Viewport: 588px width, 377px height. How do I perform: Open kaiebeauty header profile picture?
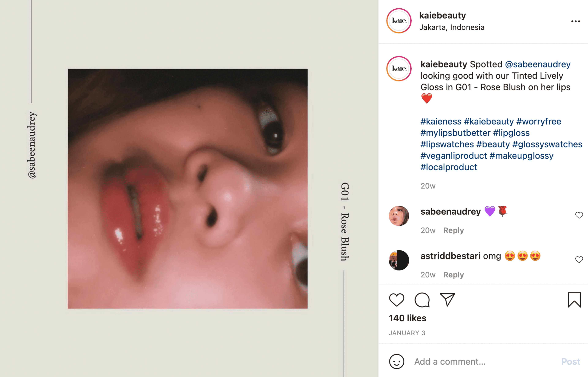399,21
